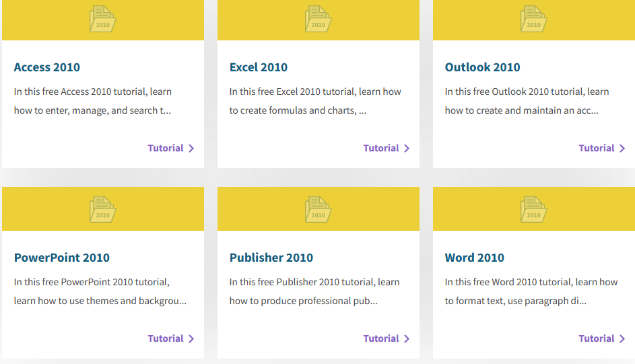Open the Word 2010 heading link
The width and height of the screenshot is (635, 364).
(x=475, y=258)
